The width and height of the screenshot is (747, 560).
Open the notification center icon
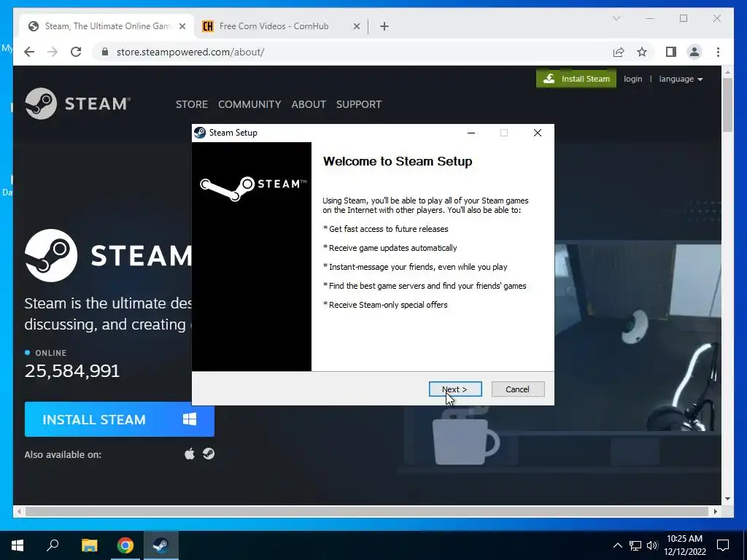(723, 545)
